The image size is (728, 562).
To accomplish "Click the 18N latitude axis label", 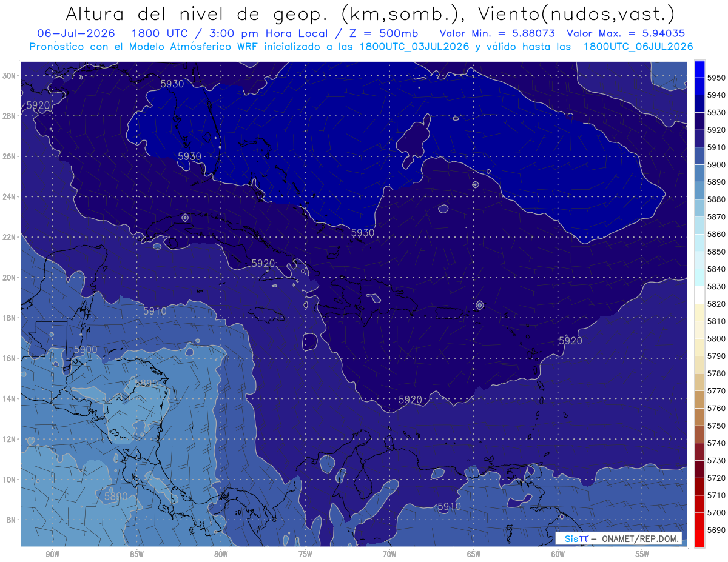I will click(9, 318).
